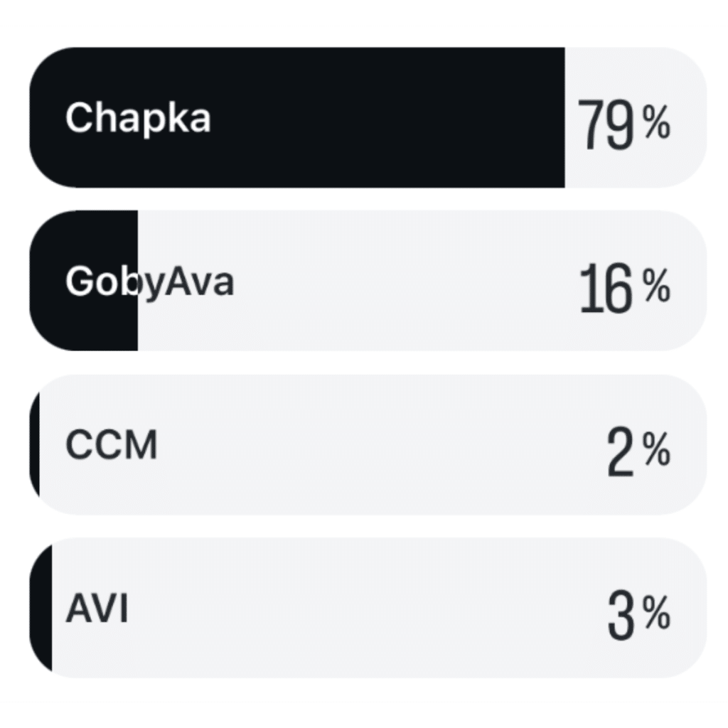
Task: Select the GobyAva poll option
Action: coord(368,281)
